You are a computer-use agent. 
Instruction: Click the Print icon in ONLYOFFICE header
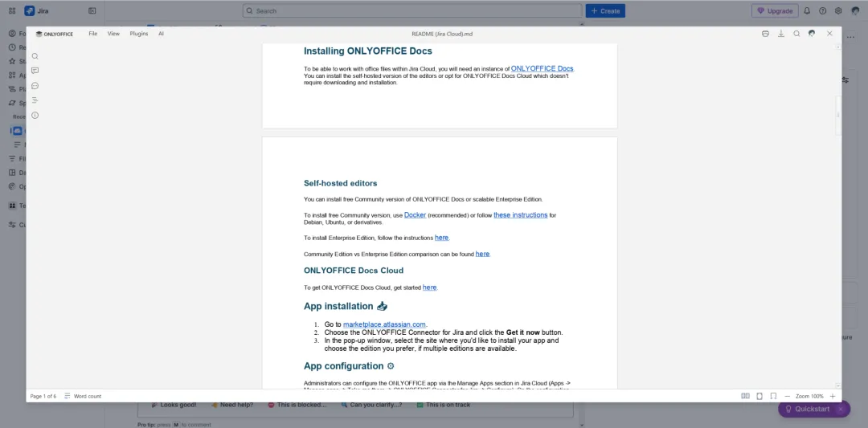coord(766,34)
